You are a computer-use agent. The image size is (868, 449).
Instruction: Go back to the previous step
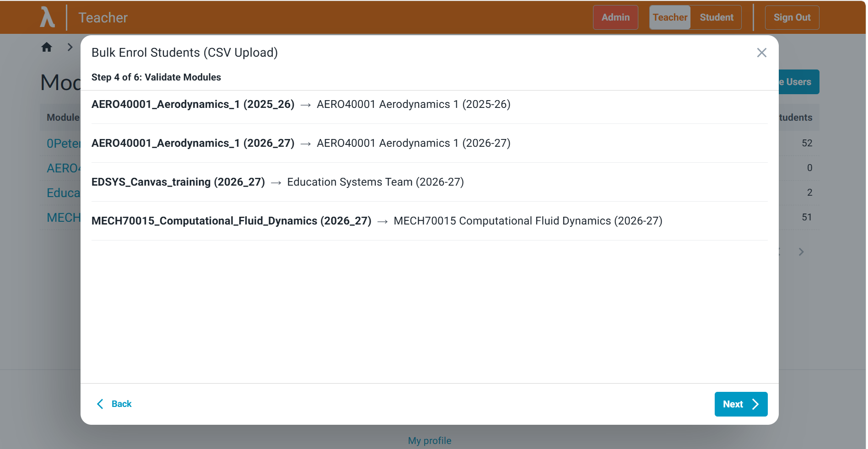point(114,404)
